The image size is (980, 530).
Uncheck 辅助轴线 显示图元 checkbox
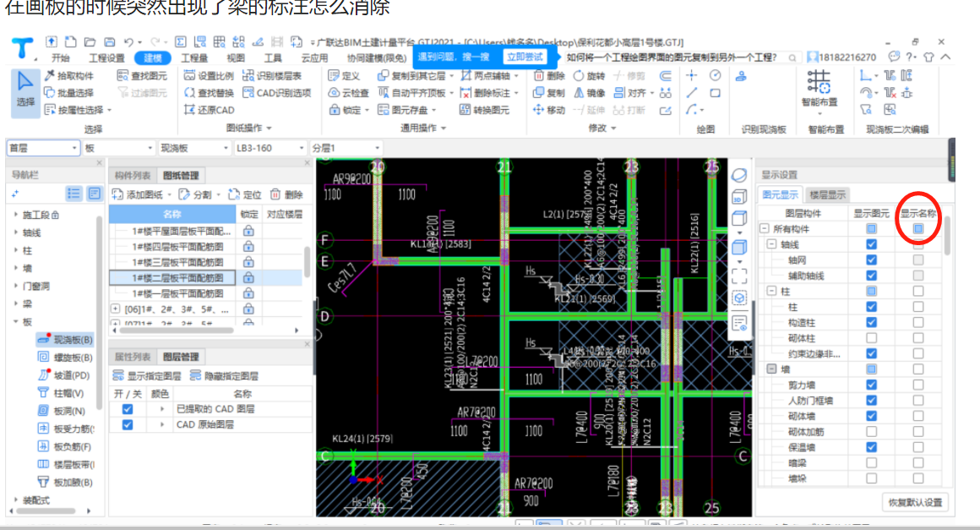871,276
